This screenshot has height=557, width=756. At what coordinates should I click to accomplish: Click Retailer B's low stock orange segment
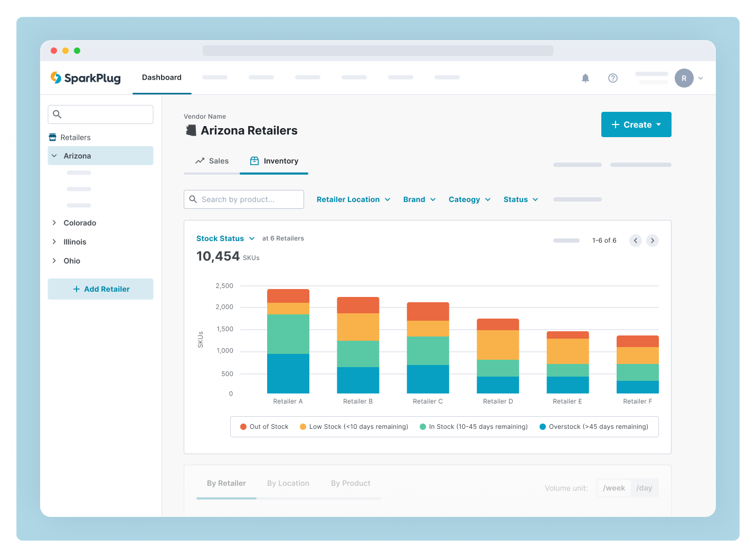358,327
